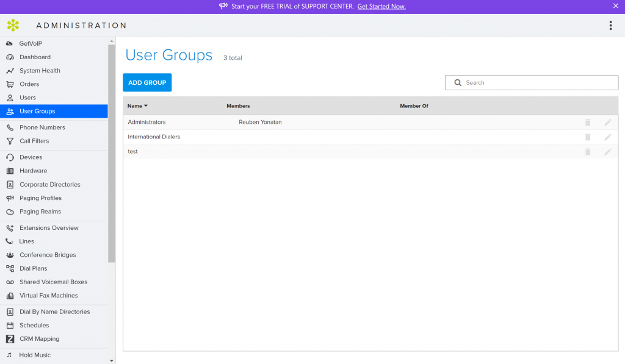Click the sidebar scroll down arrow

[x=112, y=361]
